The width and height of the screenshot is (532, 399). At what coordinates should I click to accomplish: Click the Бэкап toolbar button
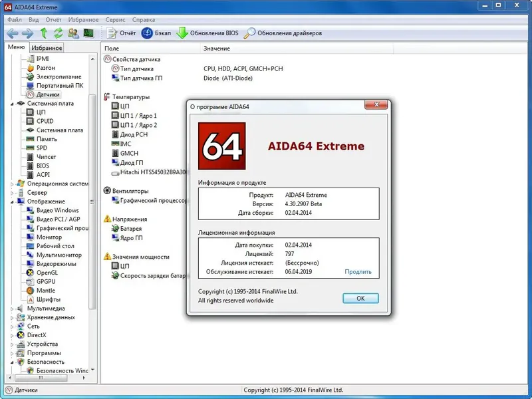click(x=156, y=33)
